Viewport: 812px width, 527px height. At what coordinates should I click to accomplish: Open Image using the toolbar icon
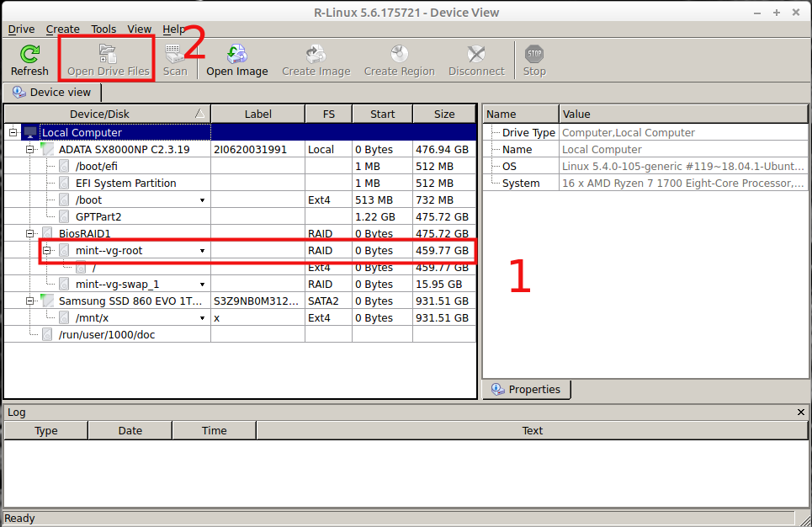236,56
